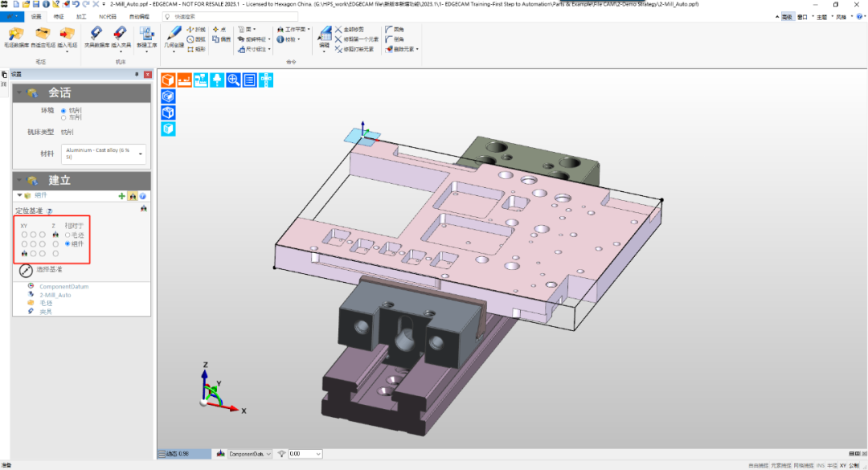Select 2-Mill_Auto in the tree
The height and width of the screenshot is (470, 868).
[55, 295]
